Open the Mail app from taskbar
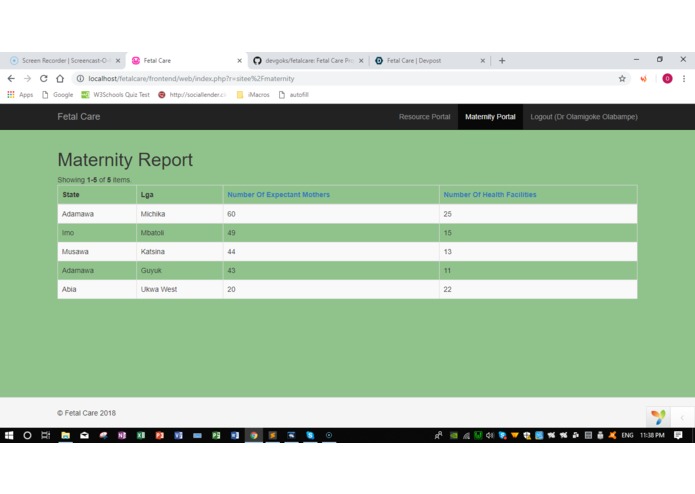Screen dimensions: 695x494 click(84, 435)
